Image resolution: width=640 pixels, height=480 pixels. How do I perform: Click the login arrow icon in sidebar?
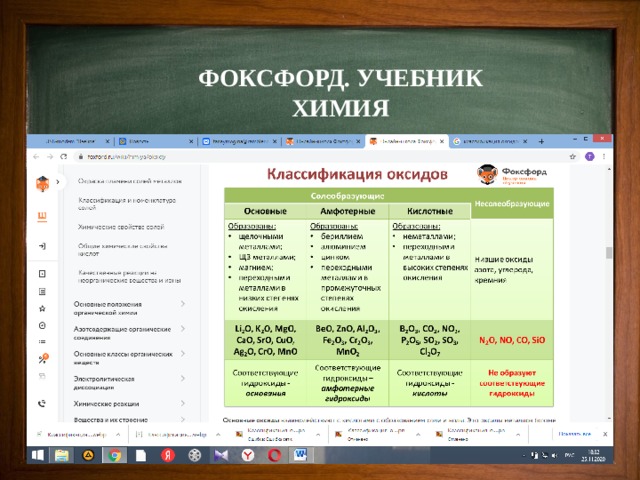pos(42,246)
